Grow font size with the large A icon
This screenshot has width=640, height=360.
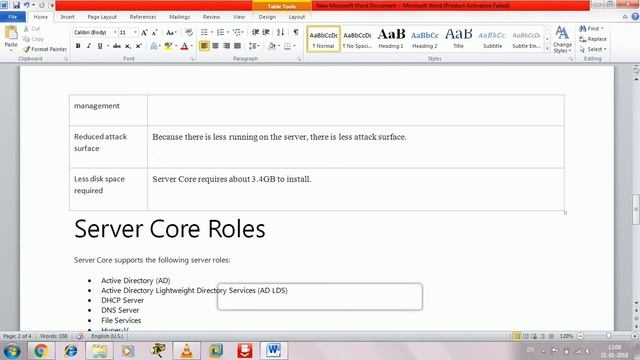pyautogui.click(x=144, y=32)
